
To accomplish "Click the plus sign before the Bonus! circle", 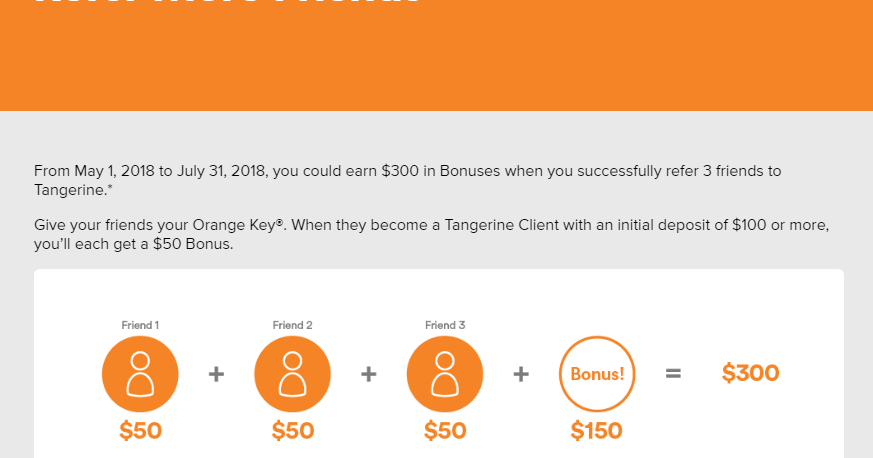I will click(x=521, y=374).
